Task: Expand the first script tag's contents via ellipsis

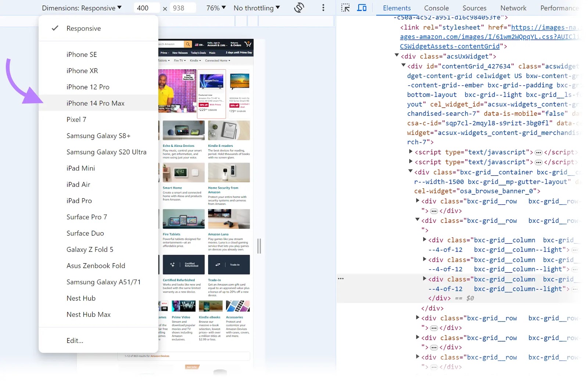Action: tap(538, 152)
